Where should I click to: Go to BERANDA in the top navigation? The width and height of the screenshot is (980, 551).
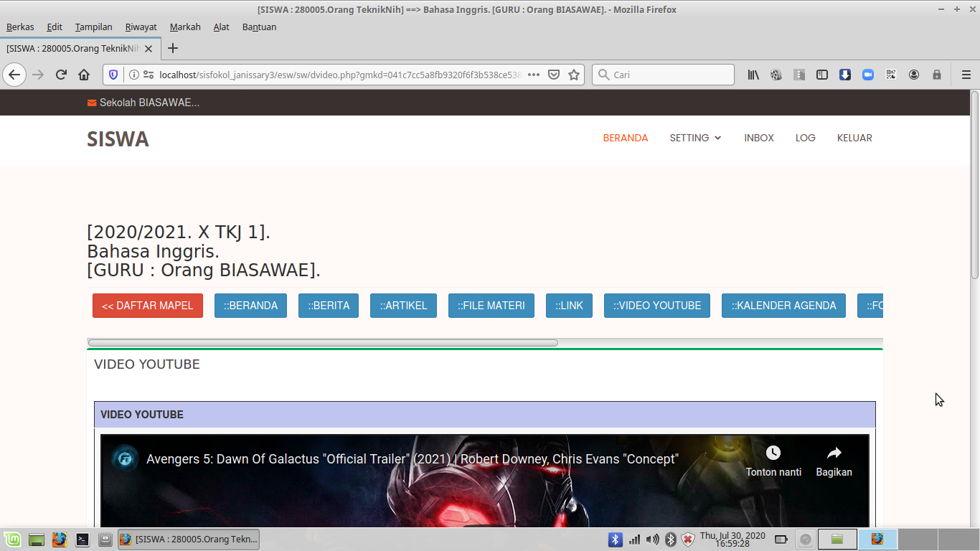click(x=626, y=138)
